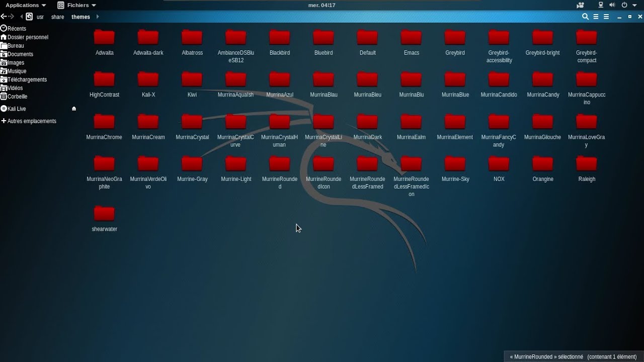Navigate back using the back arrow
Viewport: 644px width, 362px height.
point(3,16)
